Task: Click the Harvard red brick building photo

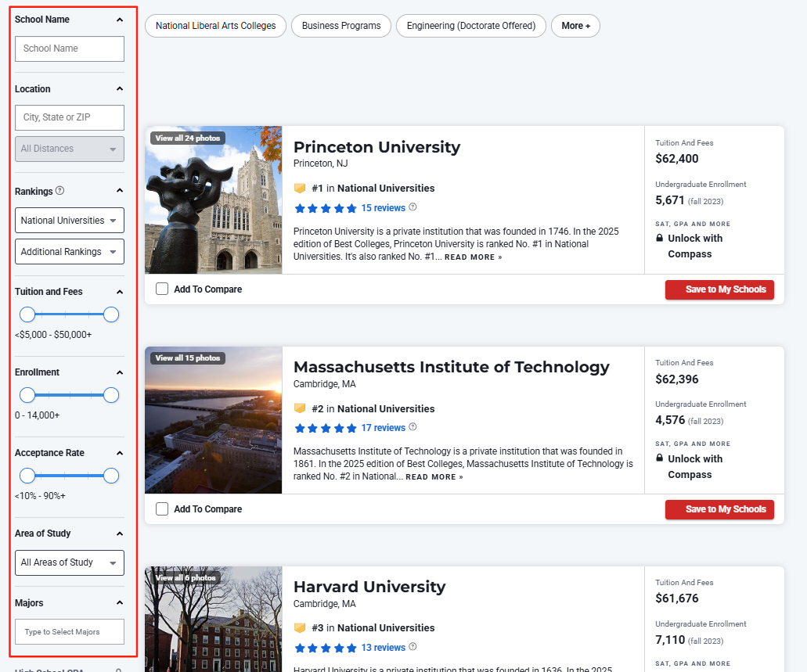Action: (214, 619)
